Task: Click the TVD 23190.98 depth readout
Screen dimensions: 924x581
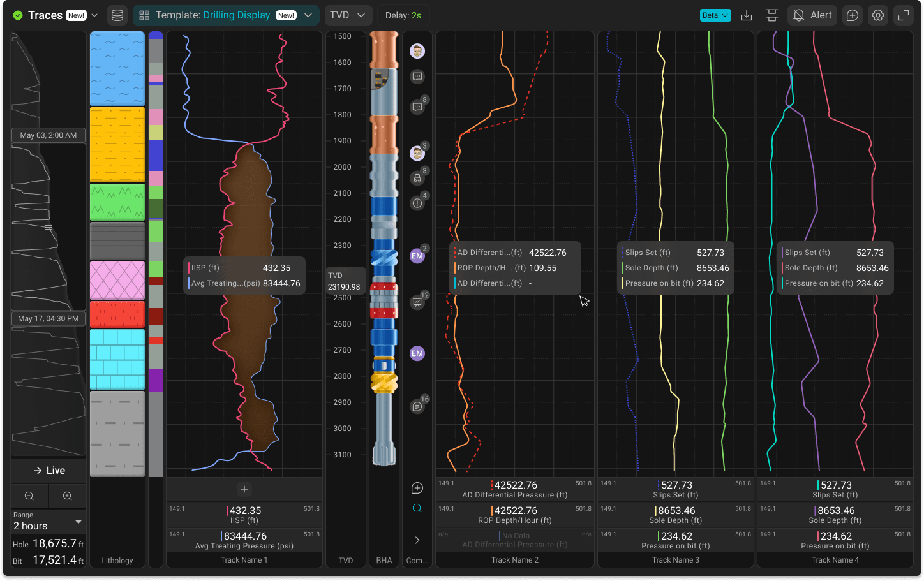Action: pyautogui.click(x=345, y=281)
